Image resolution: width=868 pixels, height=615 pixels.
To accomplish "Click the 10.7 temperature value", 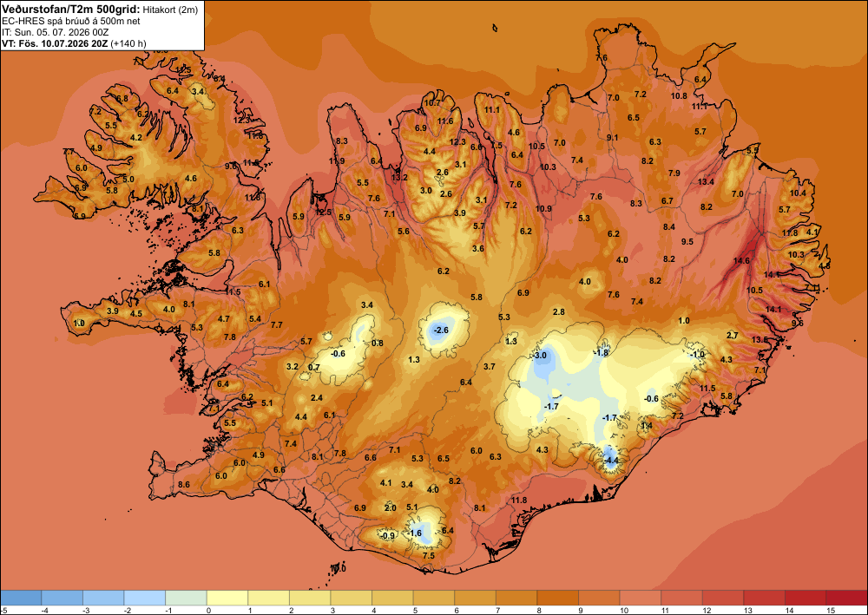I will pos(431,103).
